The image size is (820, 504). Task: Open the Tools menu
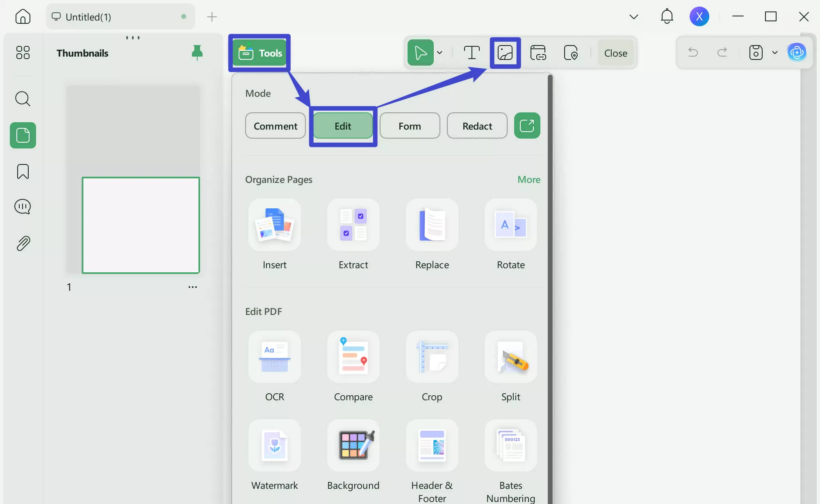tap(259, 52)
